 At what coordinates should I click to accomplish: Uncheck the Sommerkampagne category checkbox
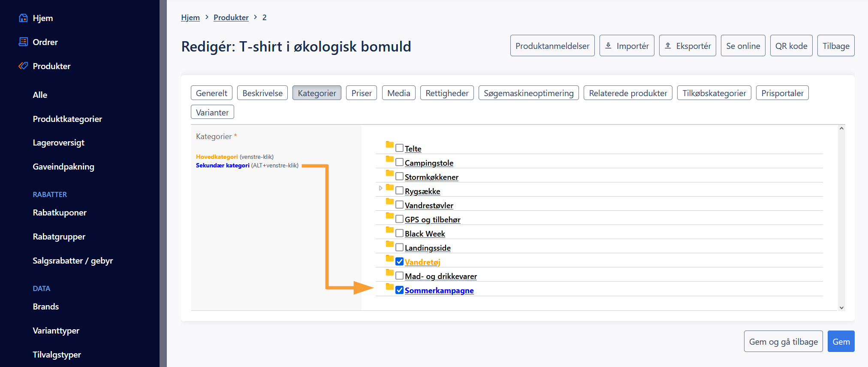pyautogui.click(x=400, y=290)
